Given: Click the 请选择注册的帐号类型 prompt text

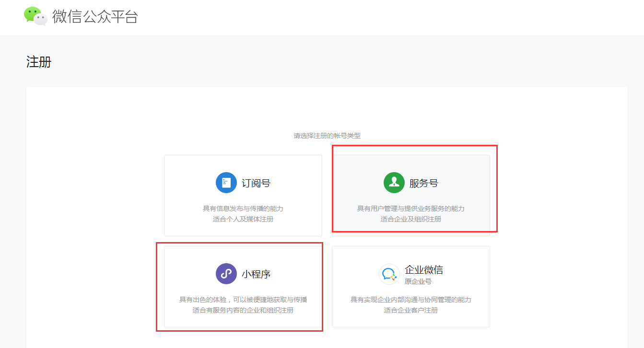Looking at the screenshot, I should tap(327, 136).
